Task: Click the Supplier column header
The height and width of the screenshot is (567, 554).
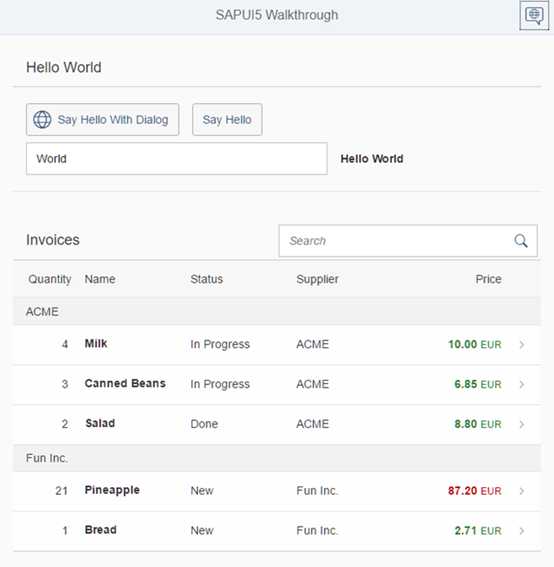Action: tap(318, 279)
